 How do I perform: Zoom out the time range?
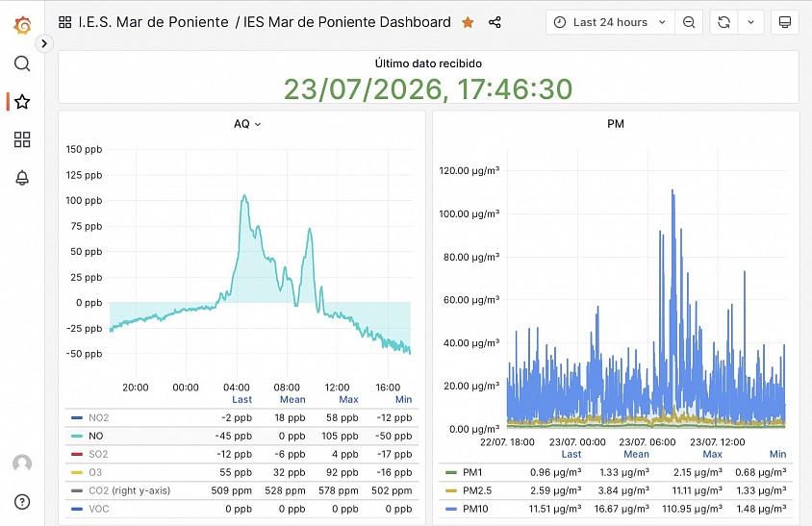point(689,22)
